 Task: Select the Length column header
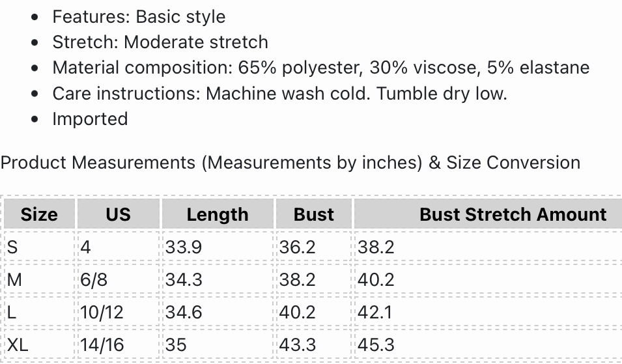218,214
